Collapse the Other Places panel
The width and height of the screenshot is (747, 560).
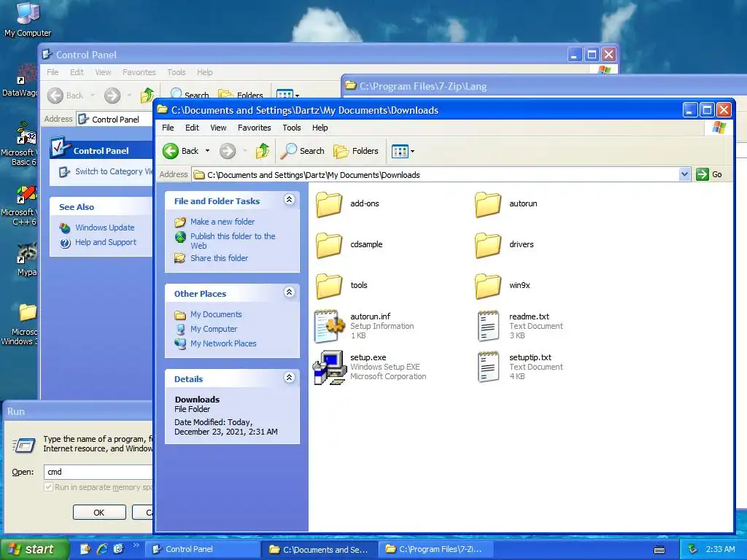pyautogui.click(x=289, y=292)
